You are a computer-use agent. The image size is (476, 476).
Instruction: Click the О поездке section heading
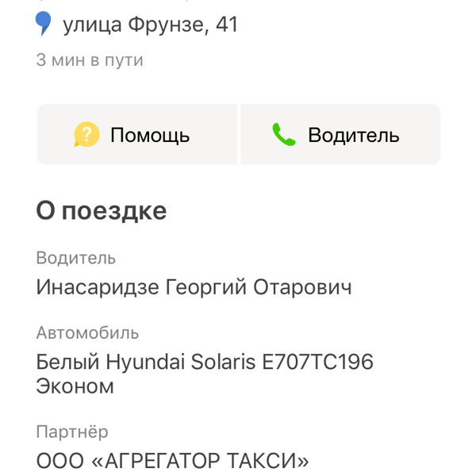click(102, 211)
